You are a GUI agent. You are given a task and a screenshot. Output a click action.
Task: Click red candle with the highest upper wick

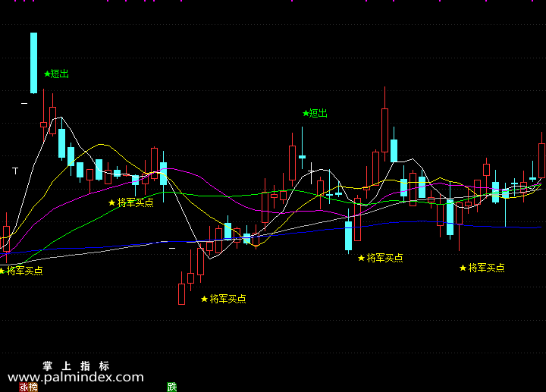click(384, 130)
